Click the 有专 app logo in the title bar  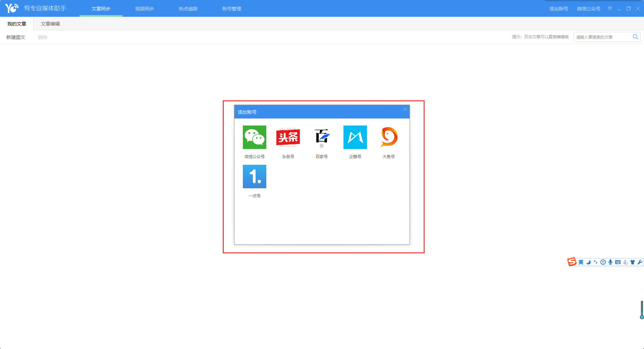[x=12, y=8]
